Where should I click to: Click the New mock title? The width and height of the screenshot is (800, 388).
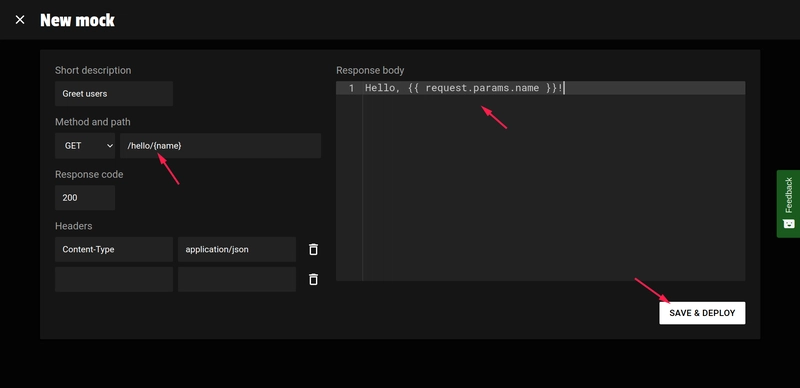pyautogui.click(x=78, y=20)
